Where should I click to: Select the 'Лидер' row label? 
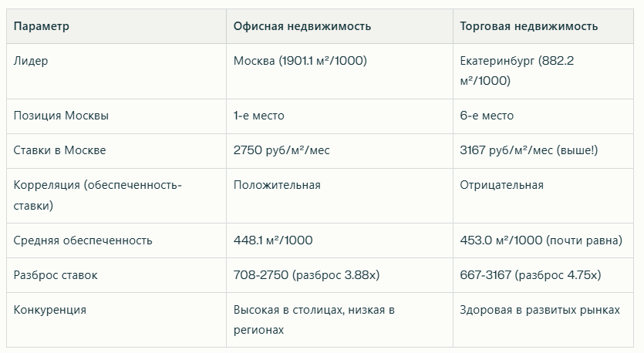point(30,61)
